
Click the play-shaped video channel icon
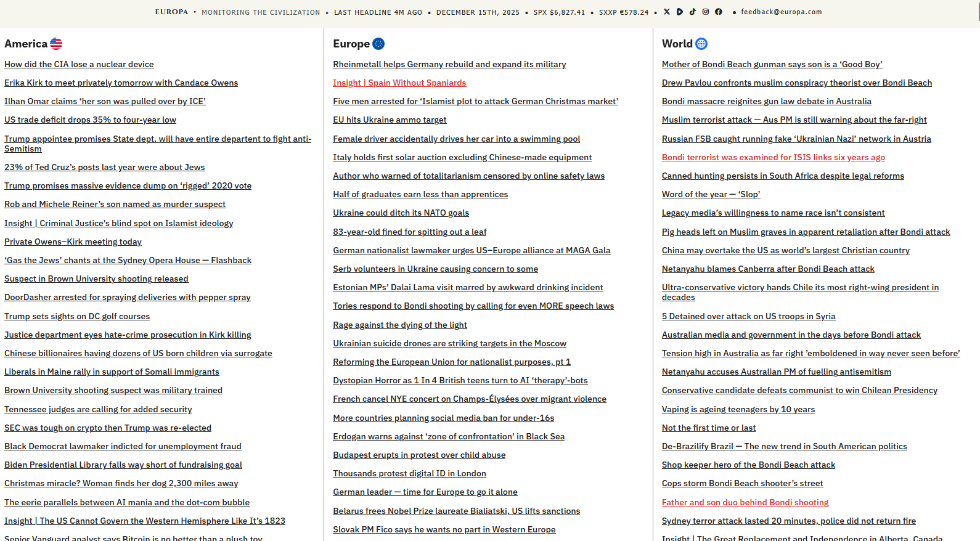679,12
